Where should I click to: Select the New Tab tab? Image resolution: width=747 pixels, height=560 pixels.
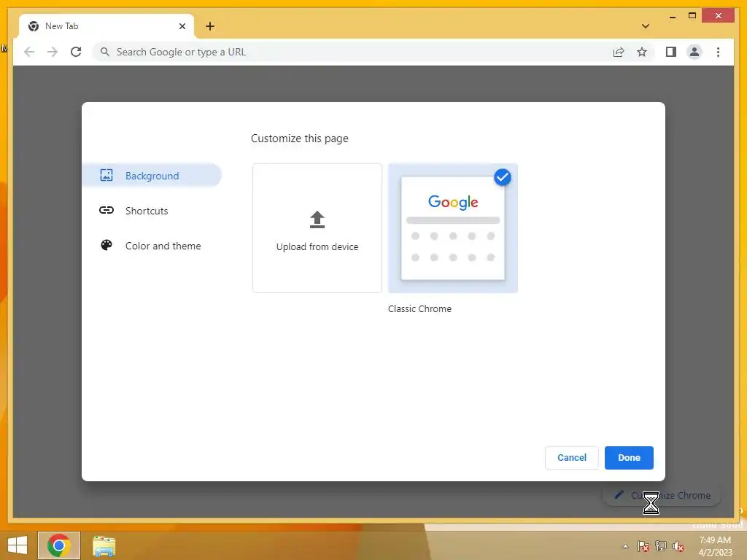pyautogui.click(x=107, y=26)
